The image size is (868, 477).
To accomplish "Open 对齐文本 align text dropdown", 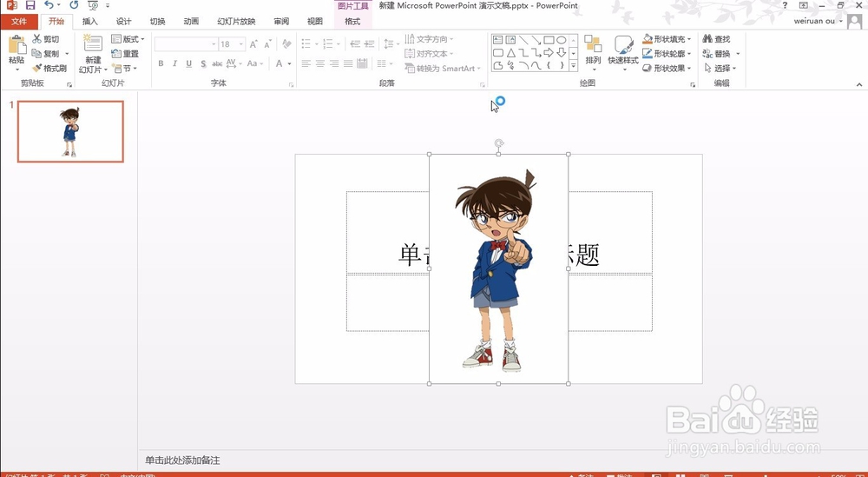I will 429,54.
